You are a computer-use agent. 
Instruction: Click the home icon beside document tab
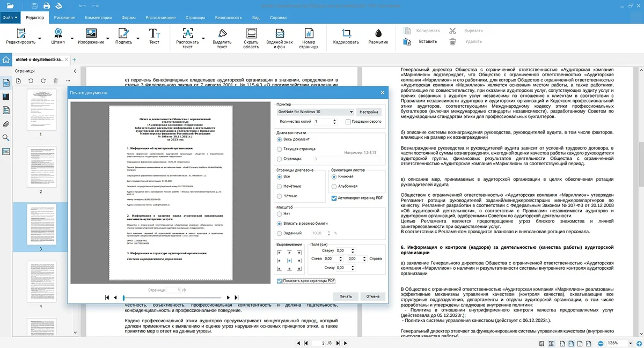pyautogui.click(x=6, y=60)
